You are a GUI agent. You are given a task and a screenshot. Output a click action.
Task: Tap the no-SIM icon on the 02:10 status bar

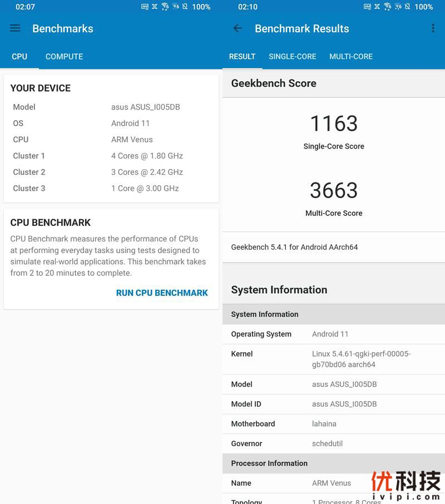click(408, 7)
